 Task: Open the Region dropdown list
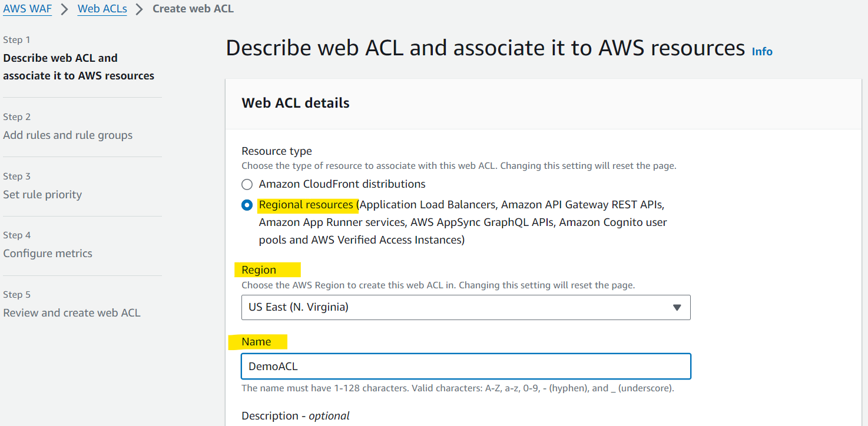pyautogui.click(x=466, y=307)
